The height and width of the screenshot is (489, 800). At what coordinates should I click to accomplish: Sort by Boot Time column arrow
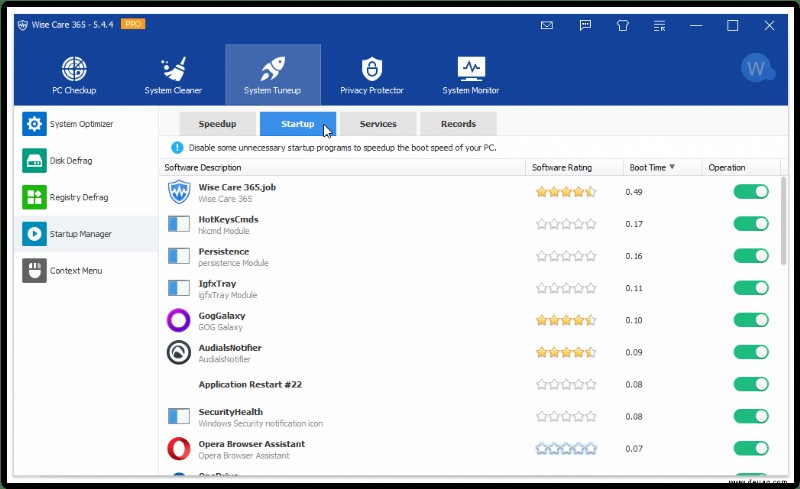(672, 167)
